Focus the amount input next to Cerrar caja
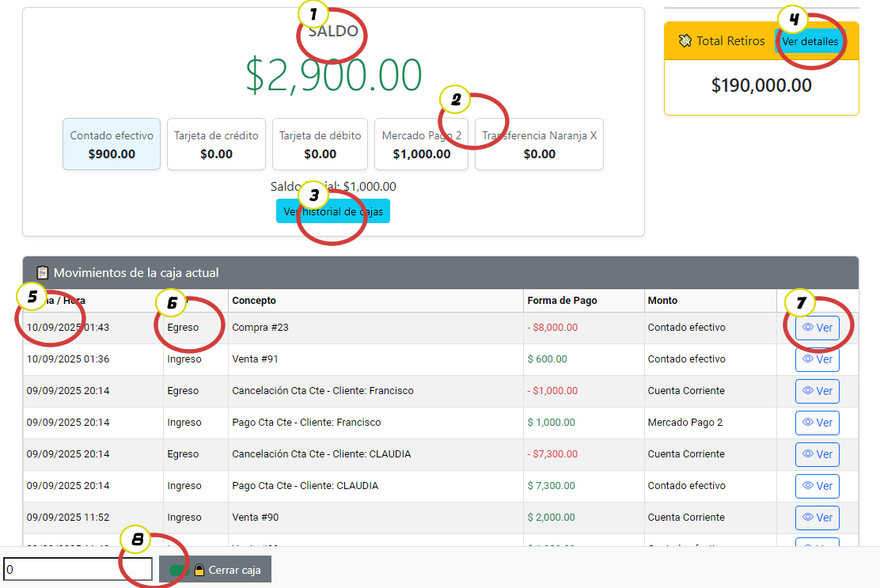 77,569
